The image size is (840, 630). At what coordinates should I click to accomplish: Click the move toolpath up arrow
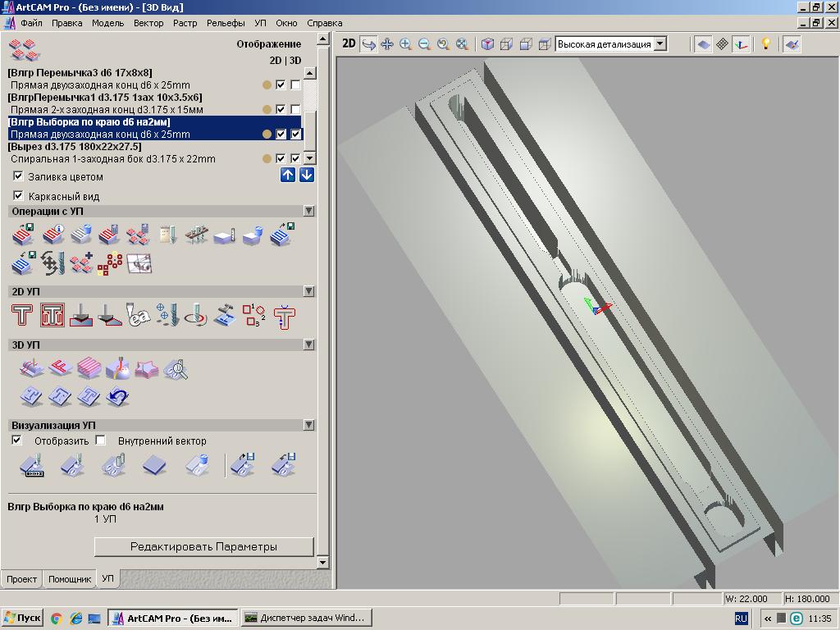point(288,175)
